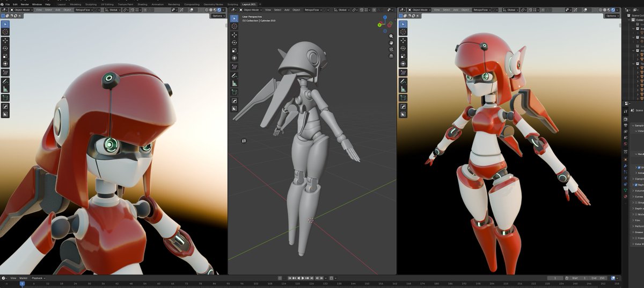This screenshot has width=644, height=288.
Task: Pick the Scale tool in the middle viewport
Action: [235, 50]
